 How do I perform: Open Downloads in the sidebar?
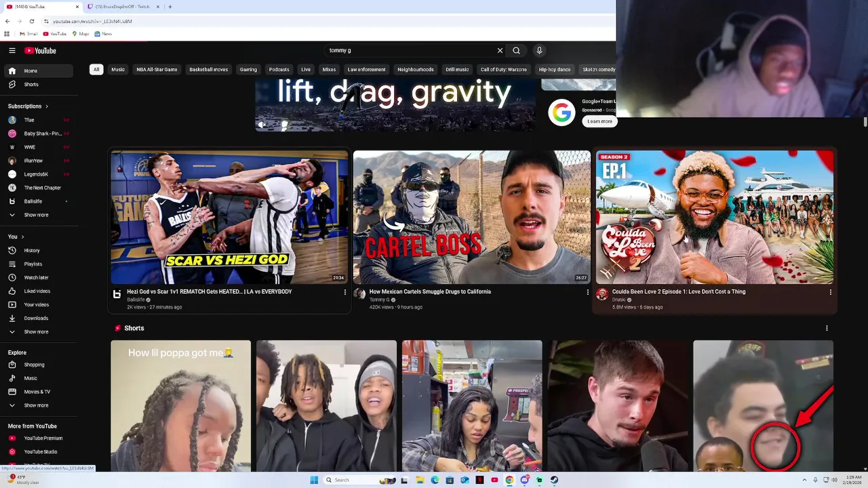[38, 319]
